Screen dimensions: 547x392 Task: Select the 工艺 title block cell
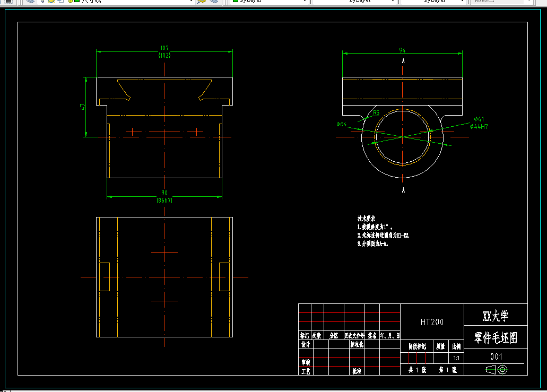click(306, 371)
